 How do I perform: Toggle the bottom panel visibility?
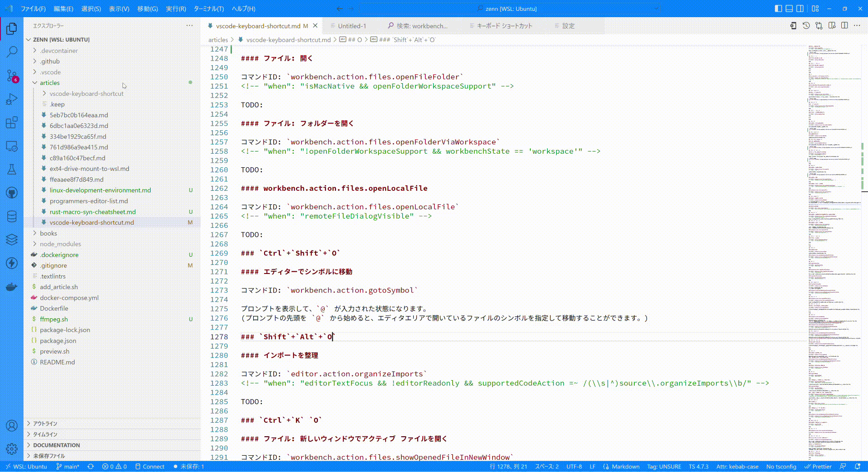pyautogui.click(x=789, y=9)
